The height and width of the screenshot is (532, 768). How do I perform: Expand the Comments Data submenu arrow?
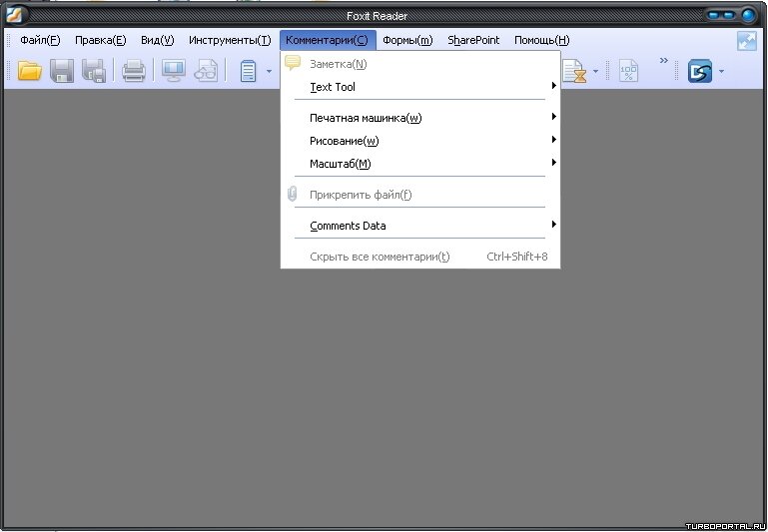553,225
